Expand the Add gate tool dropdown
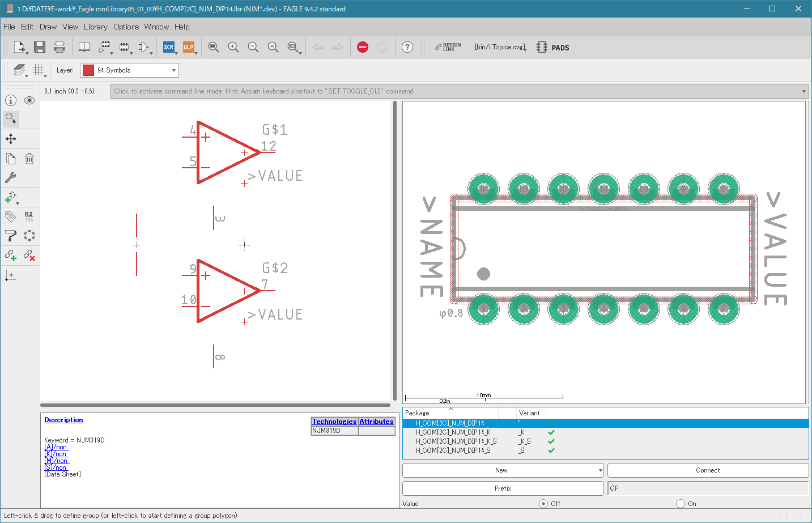The height and width of the screenshot is (523, 812). pyautogui.click(x=18, y=203)
